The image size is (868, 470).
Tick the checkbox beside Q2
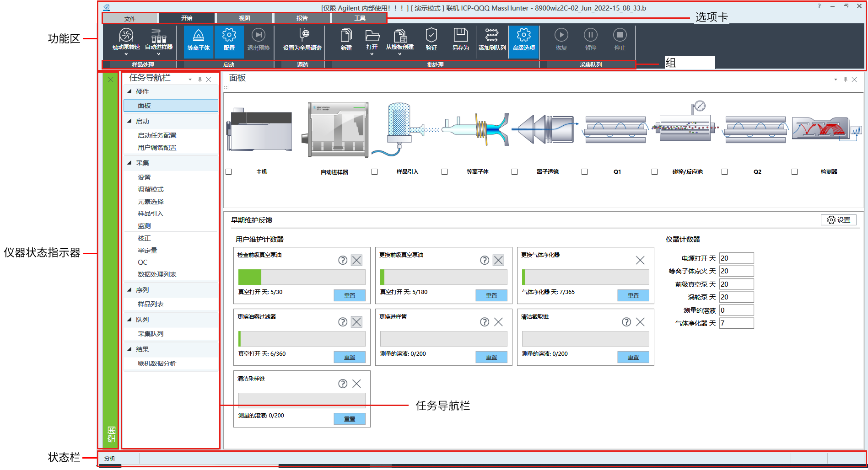click(x=725, y=172)
